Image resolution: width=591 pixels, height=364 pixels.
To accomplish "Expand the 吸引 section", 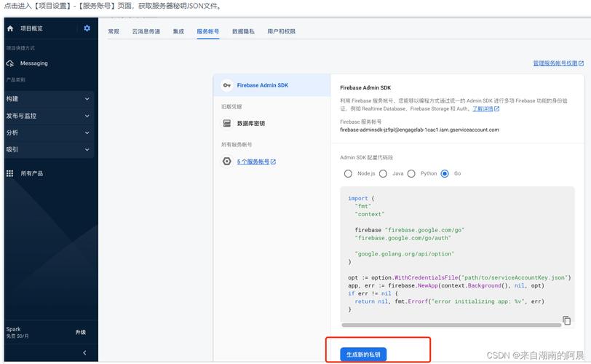I will pos(49,149).
